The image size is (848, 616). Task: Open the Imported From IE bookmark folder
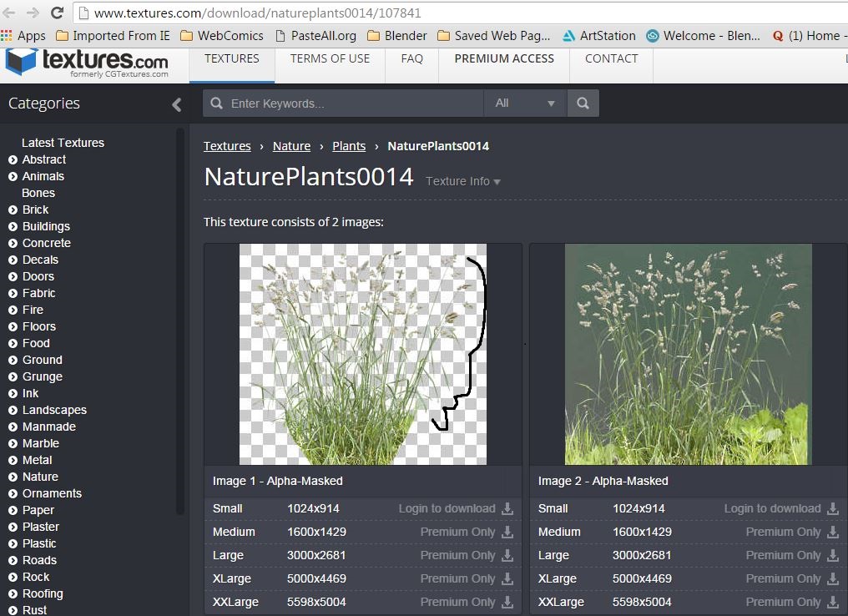[x=113, y=36]
